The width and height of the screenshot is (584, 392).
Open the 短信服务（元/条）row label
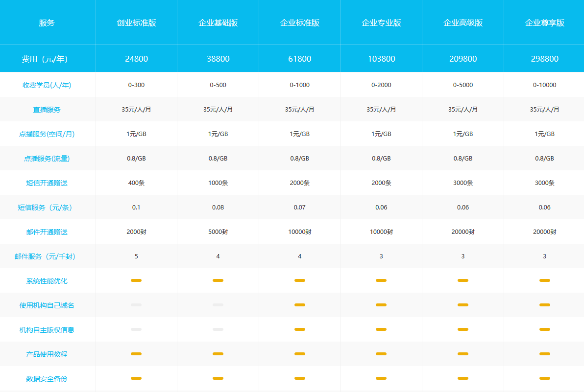tap(45, 208)
